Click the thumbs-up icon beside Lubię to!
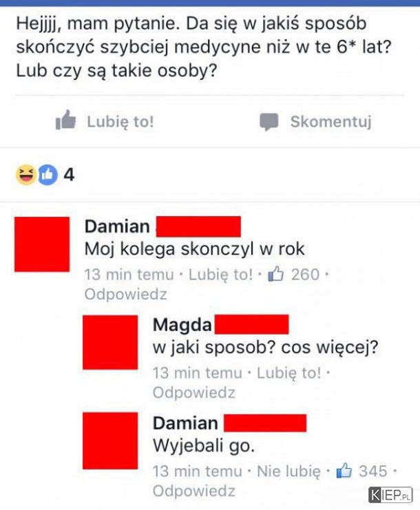 [65, 120]
